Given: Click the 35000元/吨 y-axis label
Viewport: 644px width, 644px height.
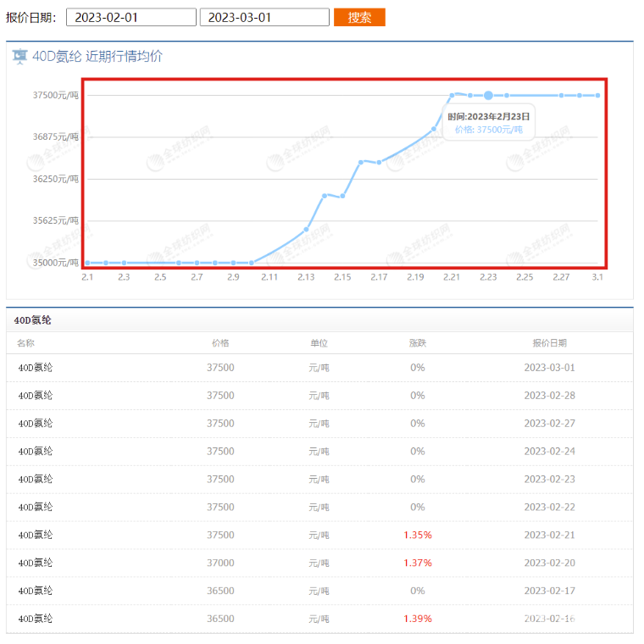Looking at the screenshot, I should (55, 263).
